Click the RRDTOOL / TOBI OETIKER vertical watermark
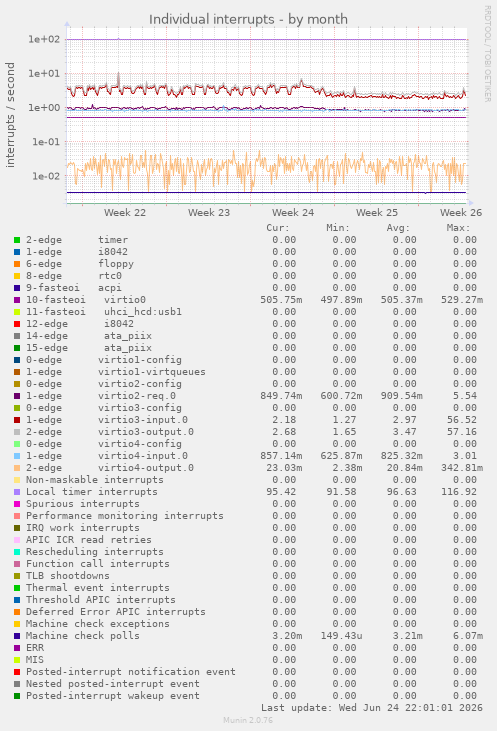This screenshot has width=497, height=731. pyautogui.click(x=487, y=54)
